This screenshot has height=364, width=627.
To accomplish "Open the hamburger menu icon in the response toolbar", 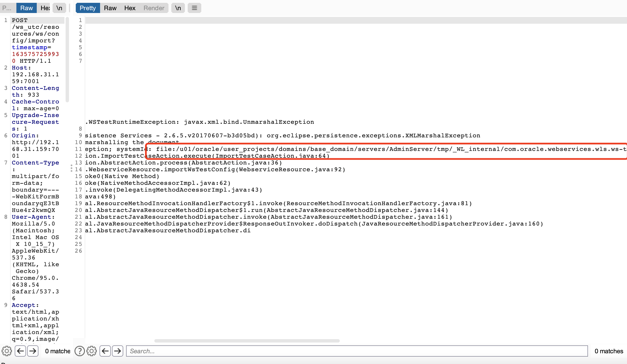I will (x=194, y=8).
